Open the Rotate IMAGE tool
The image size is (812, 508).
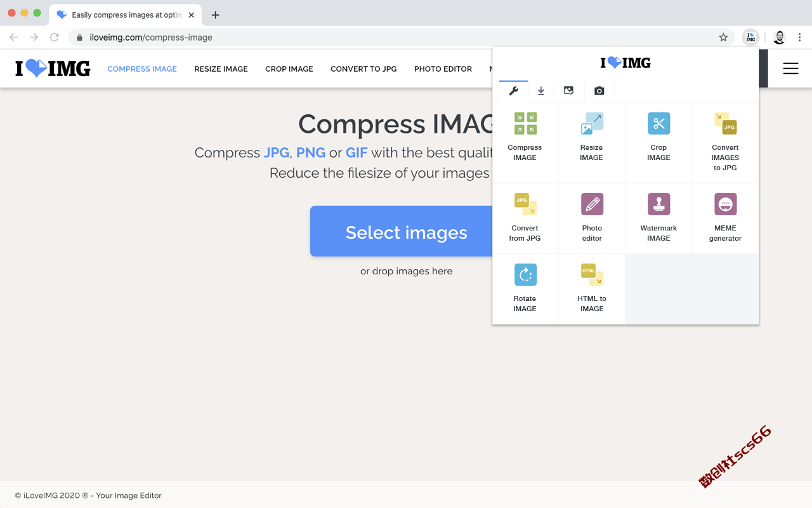pyautogui.click(x=525, y=289)
